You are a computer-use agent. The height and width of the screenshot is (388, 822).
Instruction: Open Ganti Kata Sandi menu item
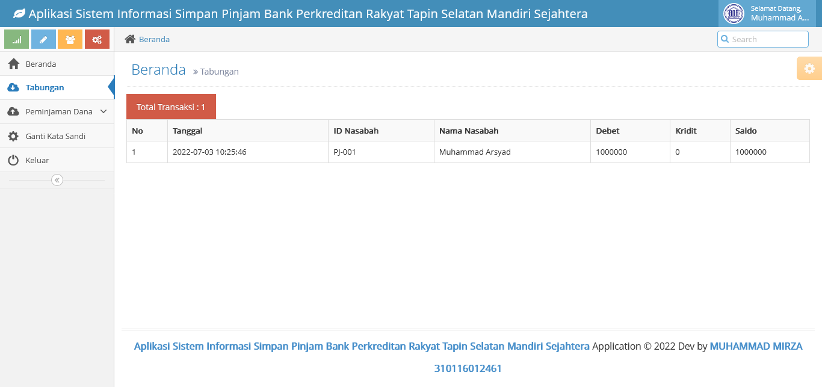pyautogui.click(x=57, y=136)
